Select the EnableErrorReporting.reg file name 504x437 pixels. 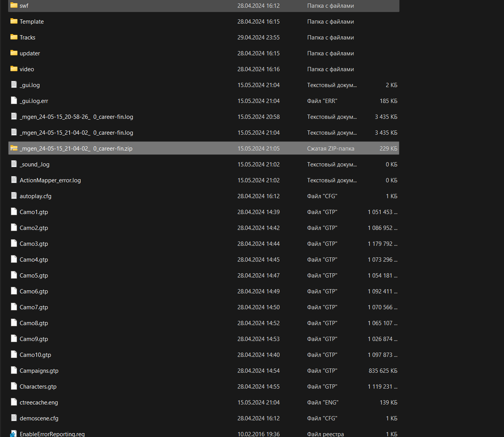coord(52,434)
